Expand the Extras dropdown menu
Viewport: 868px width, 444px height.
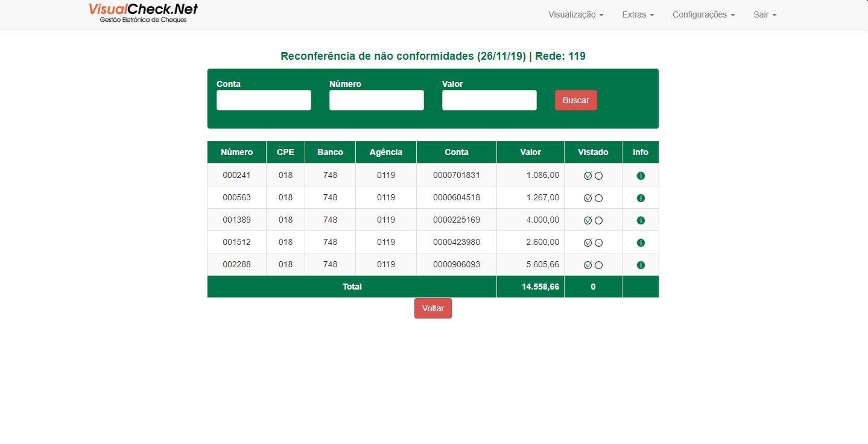638,14
